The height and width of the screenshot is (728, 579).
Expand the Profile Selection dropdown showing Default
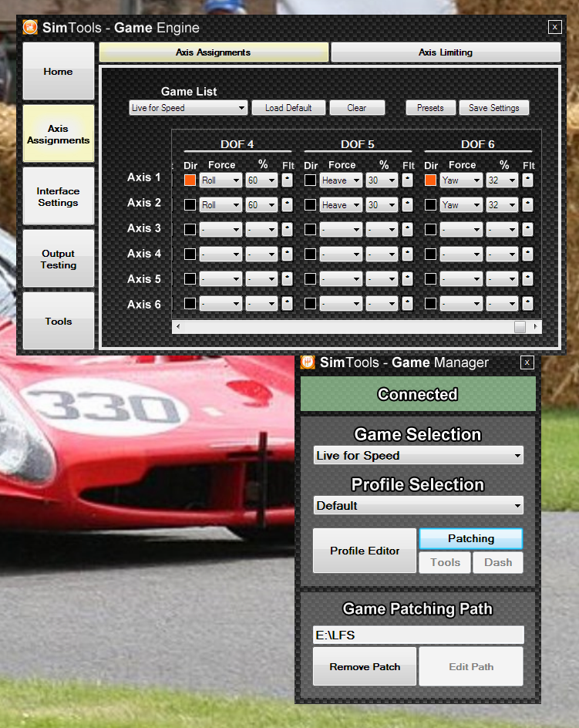click(418, 506)
